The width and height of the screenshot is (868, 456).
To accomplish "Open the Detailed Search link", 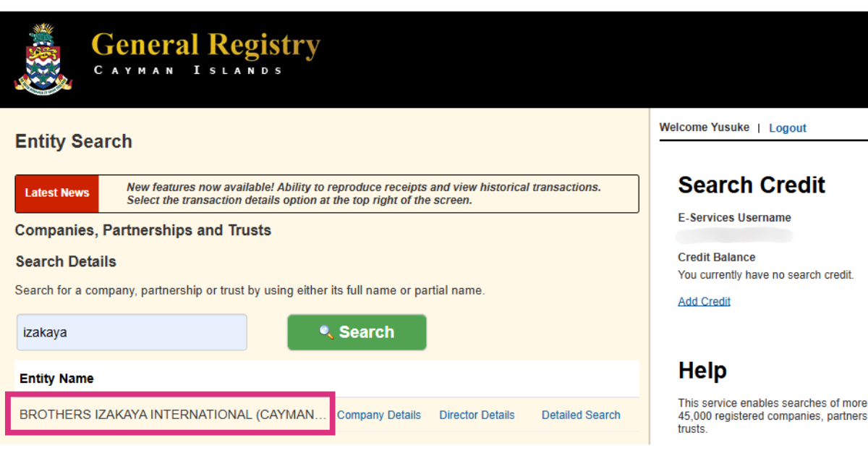I will pos(581,415).
